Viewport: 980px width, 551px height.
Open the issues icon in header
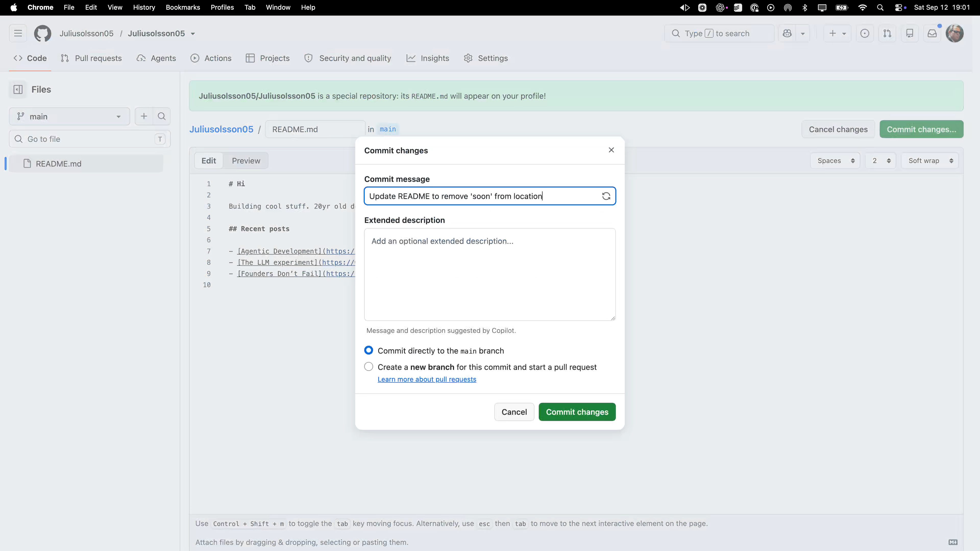coord(865,33)
